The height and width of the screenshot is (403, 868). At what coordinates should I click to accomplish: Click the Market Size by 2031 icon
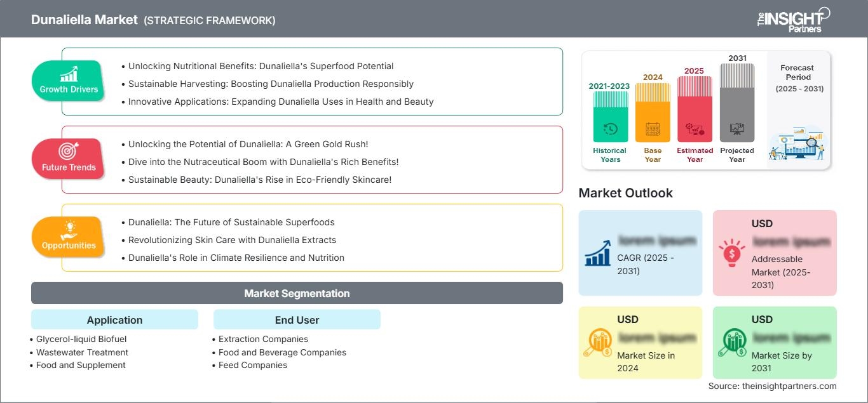[732, 343]
